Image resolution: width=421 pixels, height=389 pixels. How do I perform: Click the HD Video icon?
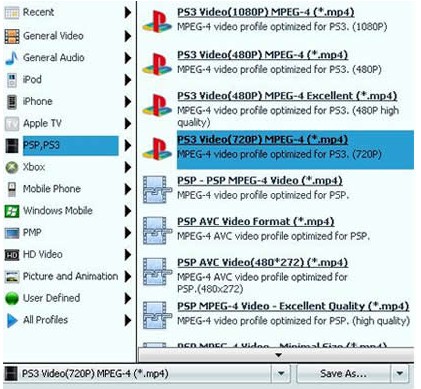click(x=12, y=255)
